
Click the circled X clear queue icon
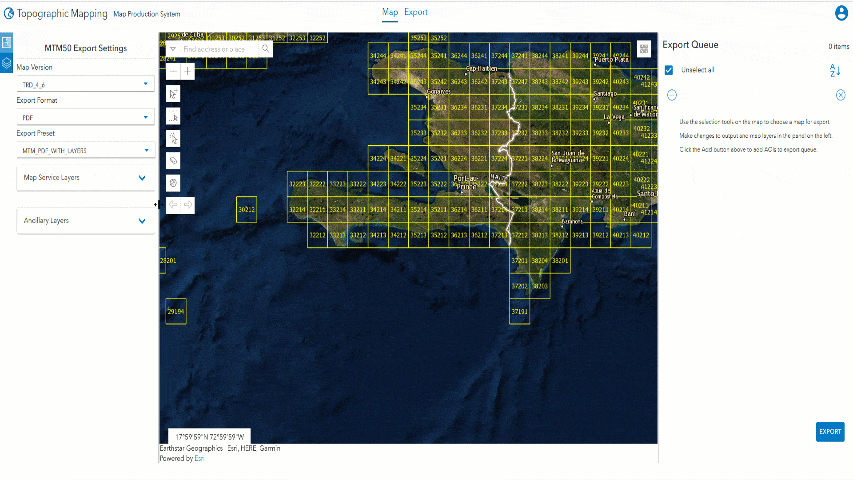point(840,95)
